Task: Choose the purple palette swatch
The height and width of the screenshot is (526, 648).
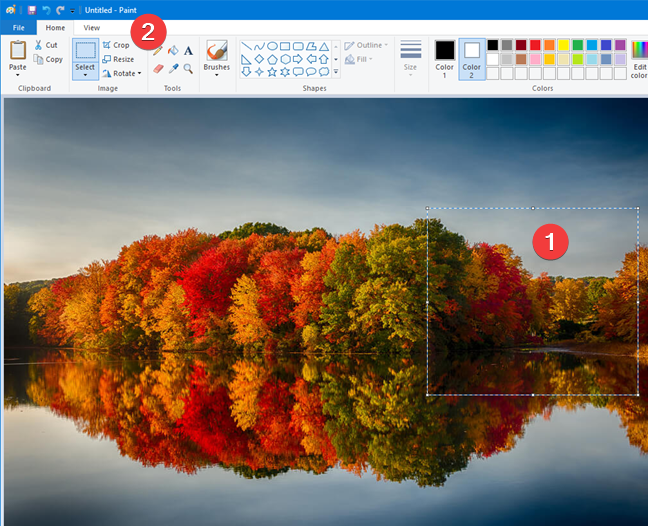Action: tap(620, 45)
